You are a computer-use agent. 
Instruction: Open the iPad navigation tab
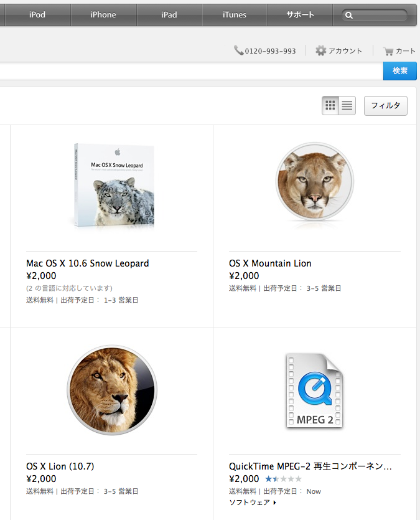[x=169, y=14]
